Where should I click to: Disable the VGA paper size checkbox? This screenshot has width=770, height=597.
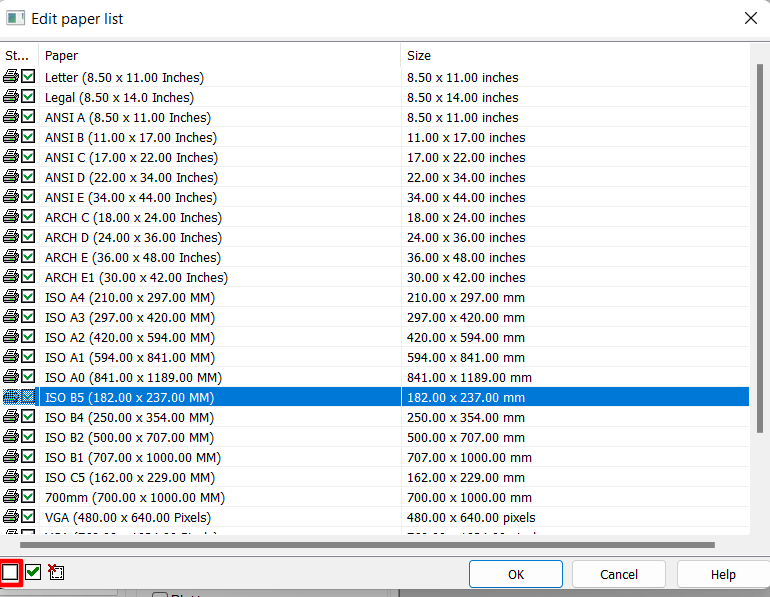pos(28,517)
